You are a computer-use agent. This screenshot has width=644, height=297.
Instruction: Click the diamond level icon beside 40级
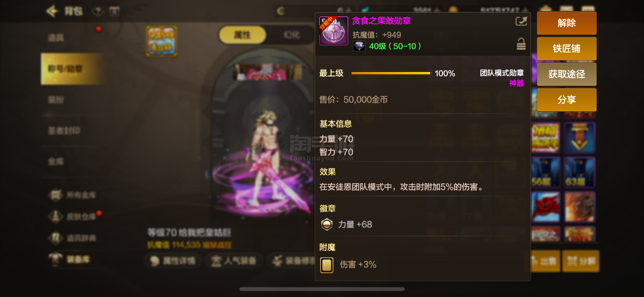tap(359, 46)
